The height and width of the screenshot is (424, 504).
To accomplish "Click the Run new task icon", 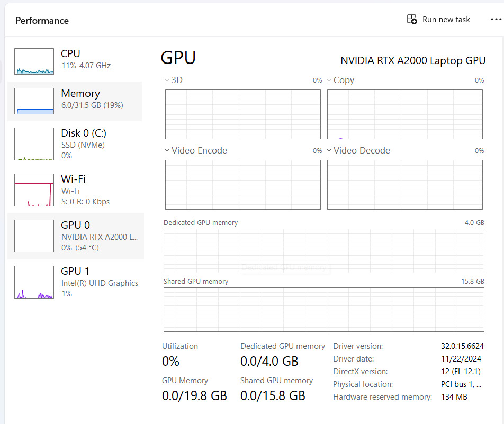I will pos(412,20).
